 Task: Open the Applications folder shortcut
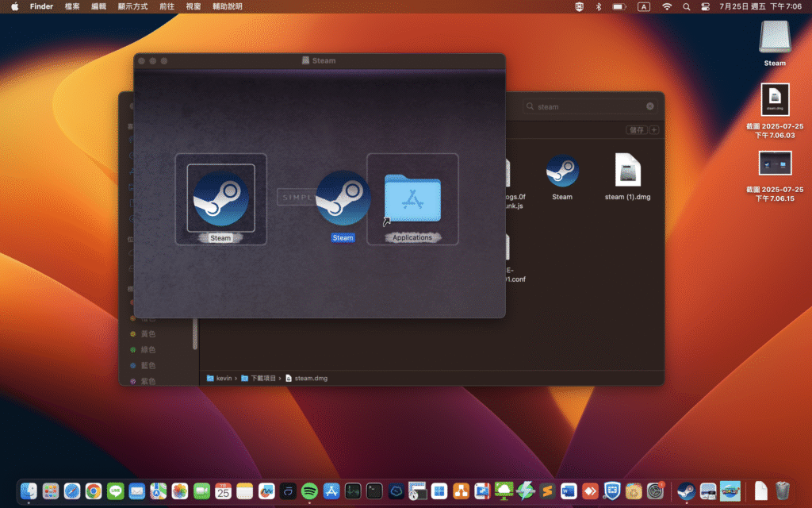pos(412,198)
